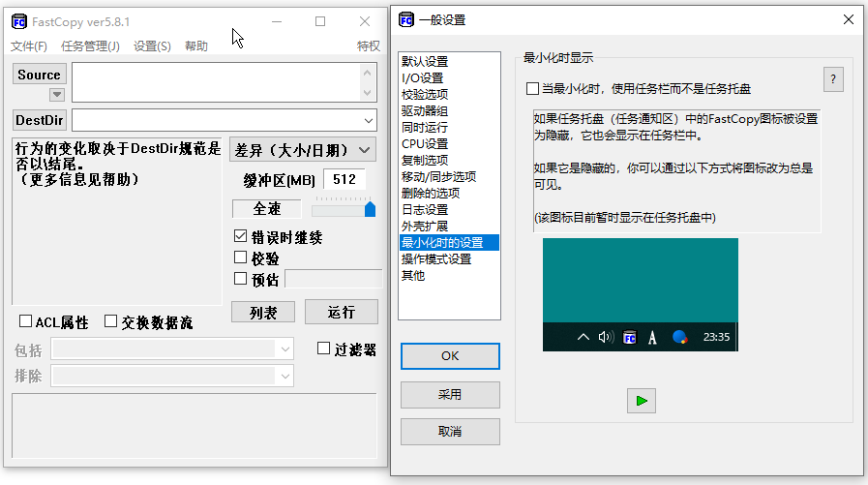Select 日志设置 in the settings list
The width and height of the screenshot is (868, 485).
click(449, 210)
